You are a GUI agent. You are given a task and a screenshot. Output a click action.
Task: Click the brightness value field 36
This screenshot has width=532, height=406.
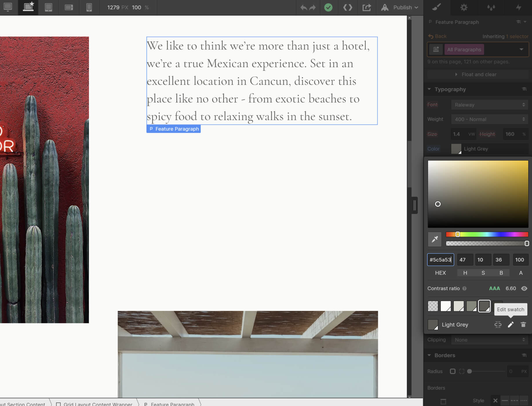[x=501, y=260]
